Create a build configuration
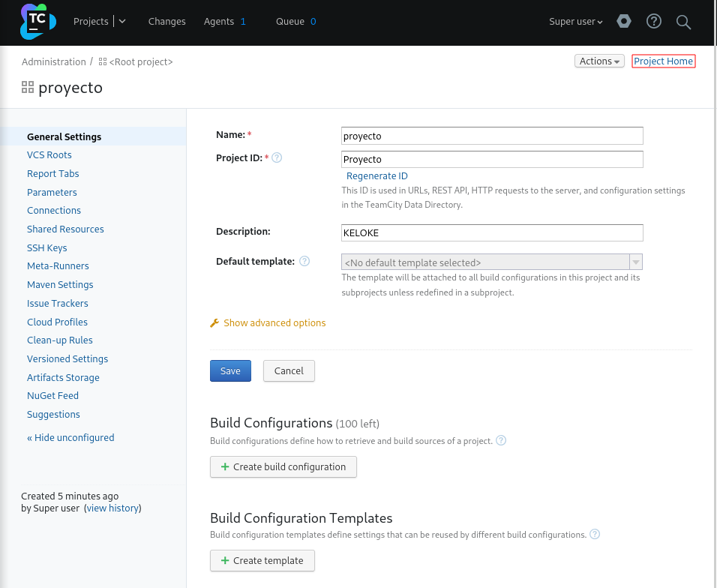 pyautogui.click(x=283, y=466)
